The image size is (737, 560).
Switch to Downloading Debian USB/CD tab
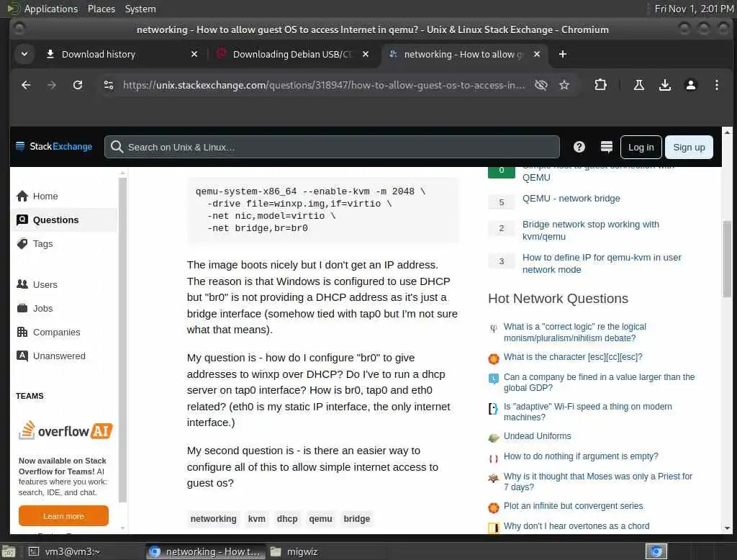tap(292, 54)
